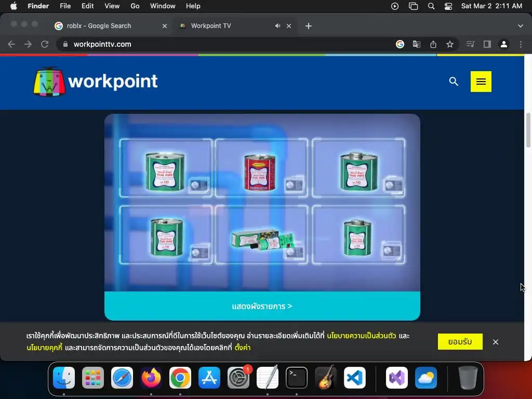Open the Edit menu
Image resolution: width=532 pixels, height=399 pixels.
(87, 6)
